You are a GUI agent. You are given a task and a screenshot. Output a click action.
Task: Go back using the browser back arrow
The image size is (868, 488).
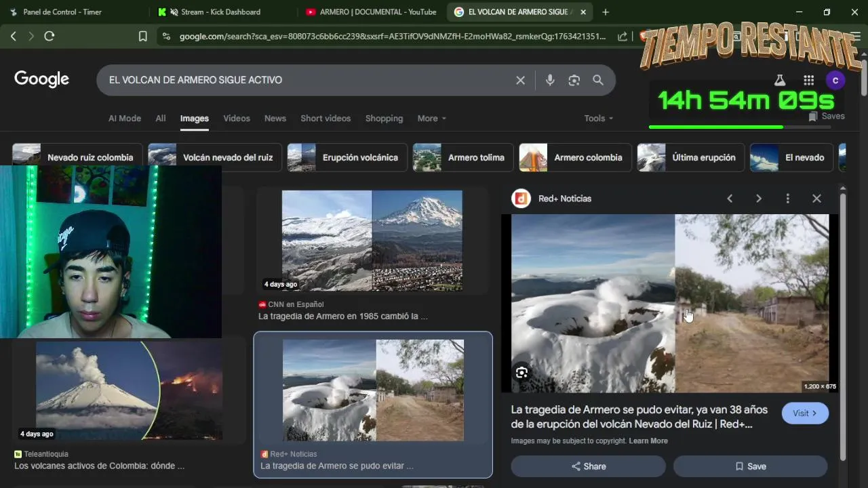pyautogui.click(x=14, y=37)
